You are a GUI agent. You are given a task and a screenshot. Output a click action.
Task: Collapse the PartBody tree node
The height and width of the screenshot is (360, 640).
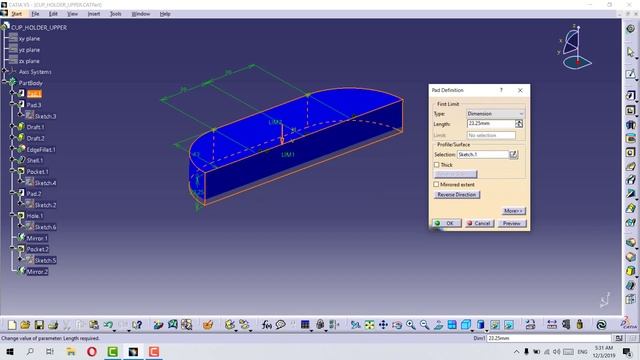(x=4, y=83)
